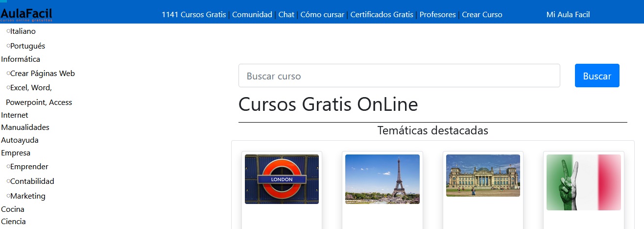Open the Ciencia category
The image size is (644, 229).
click(x=13, y=222)
